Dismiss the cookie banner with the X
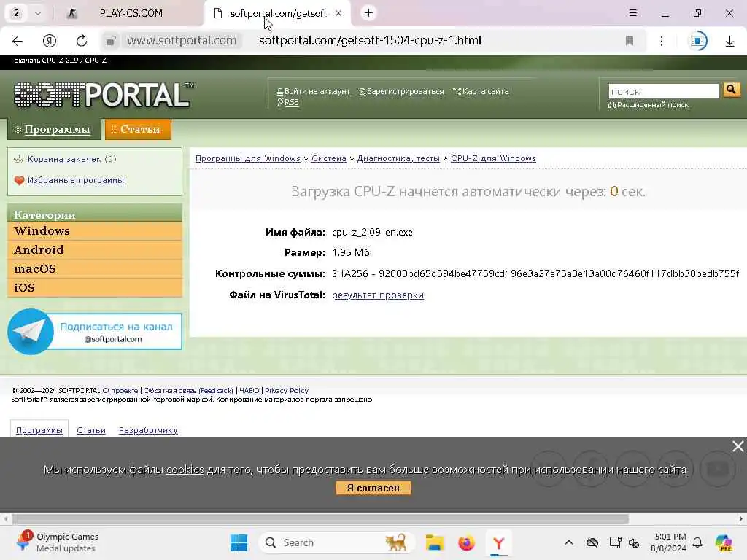747x560 pixels. (738, 446)
